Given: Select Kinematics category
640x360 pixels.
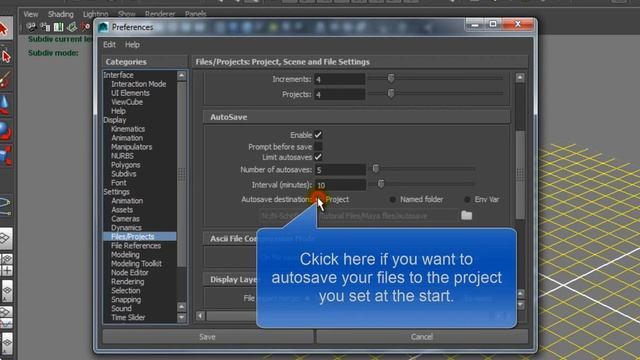Looking at the screenshot, I should pyautogui.click(x=128, y=129).
